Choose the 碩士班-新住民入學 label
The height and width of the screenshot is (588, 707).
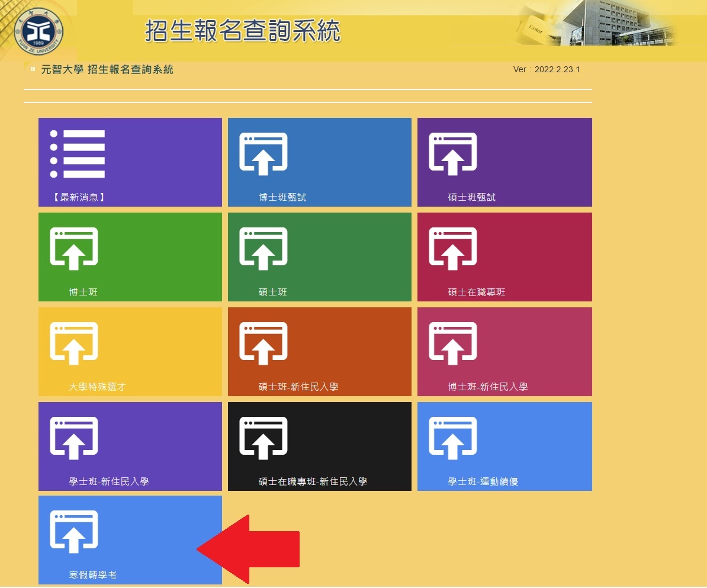[x=298, y=387]
